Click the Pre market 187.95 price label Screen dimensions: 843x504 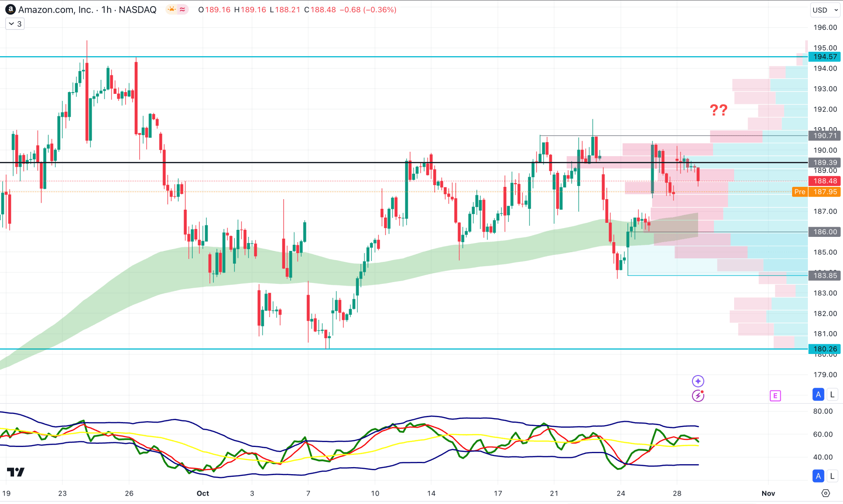tap(816, 192)
